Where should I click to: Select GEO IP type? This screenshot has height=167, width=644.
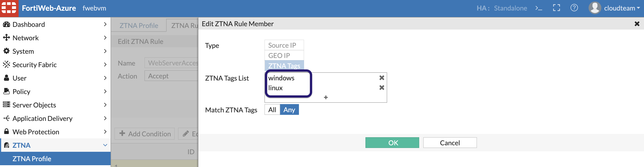[x=284, y=55]
